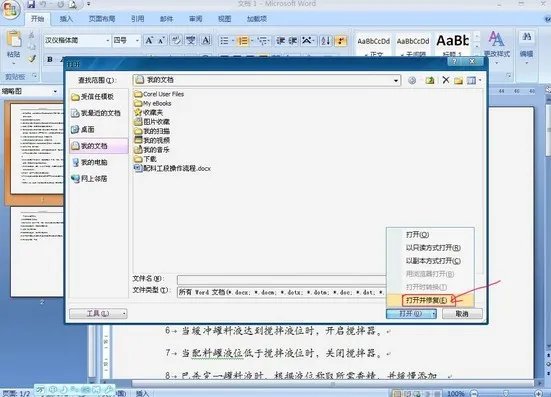This screenshot has width=551, height=397.
Task: Click the zoom in plus button
Action: coord(538,393)
